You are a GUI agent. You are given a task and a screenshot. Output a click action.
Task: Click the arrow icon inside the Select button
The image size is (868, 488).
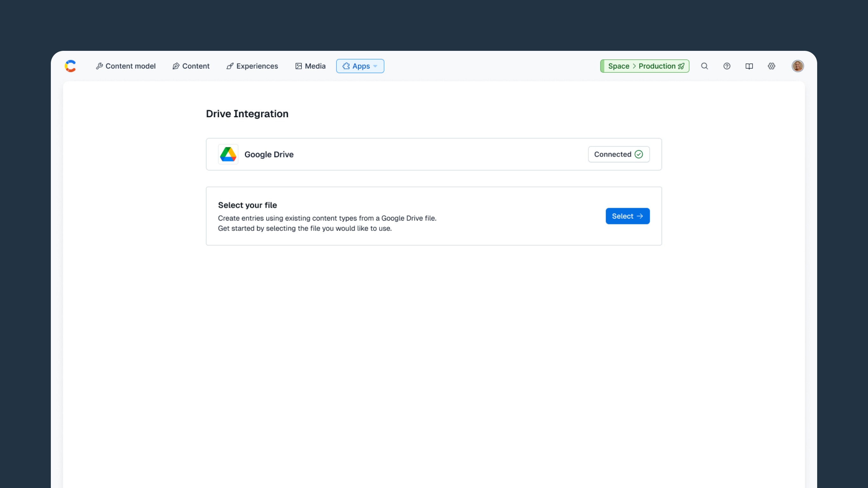[640, 216]
